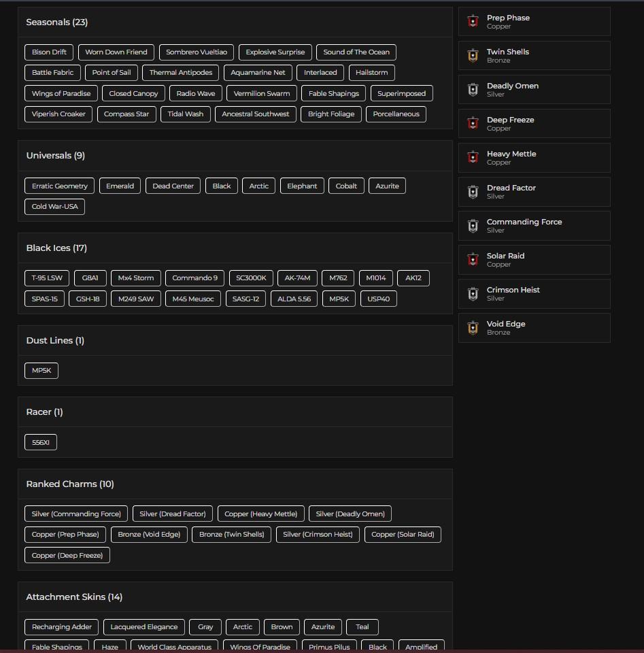This screenshot has height=653, width=644.
Task: Click the Prep Phase copper charm icon
Action: tap(473, 22)
